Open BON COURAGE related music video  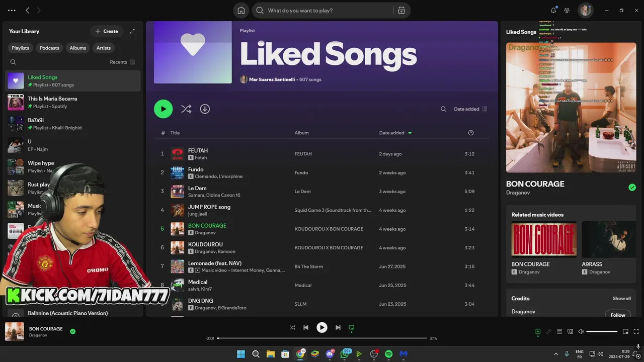point(544,239)
